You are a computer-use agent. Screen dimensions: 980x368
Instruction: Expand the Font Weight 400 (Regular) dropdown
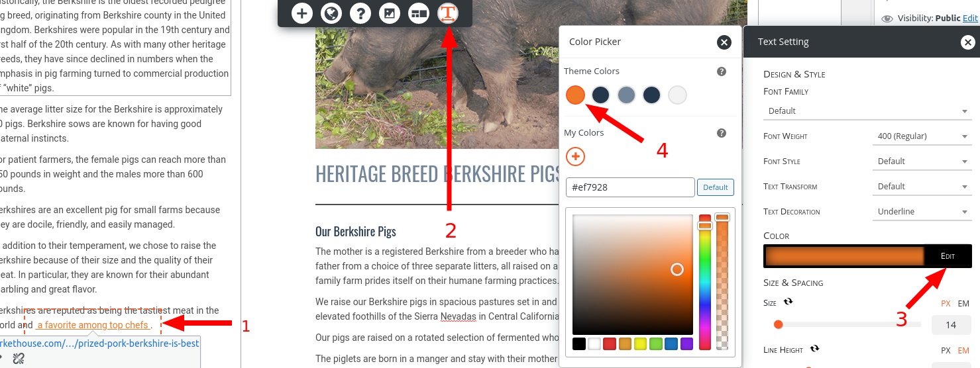point(922,136)
